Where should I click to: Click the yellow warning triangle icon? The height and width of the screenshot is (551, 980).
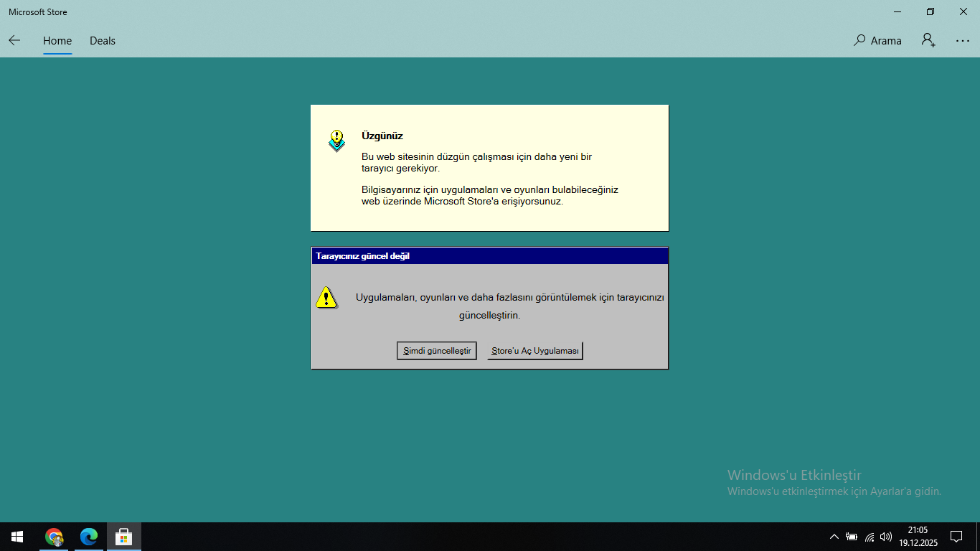click(326, 297)
